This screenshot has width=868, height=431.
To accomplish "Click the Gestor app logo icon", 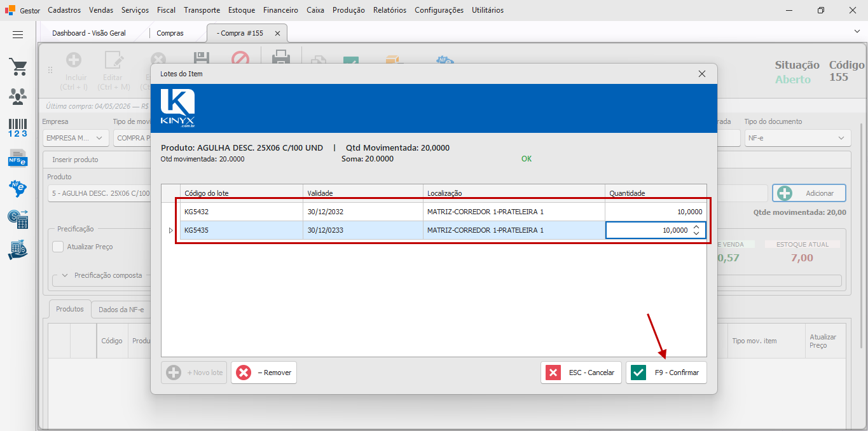I will coord(10,10).
